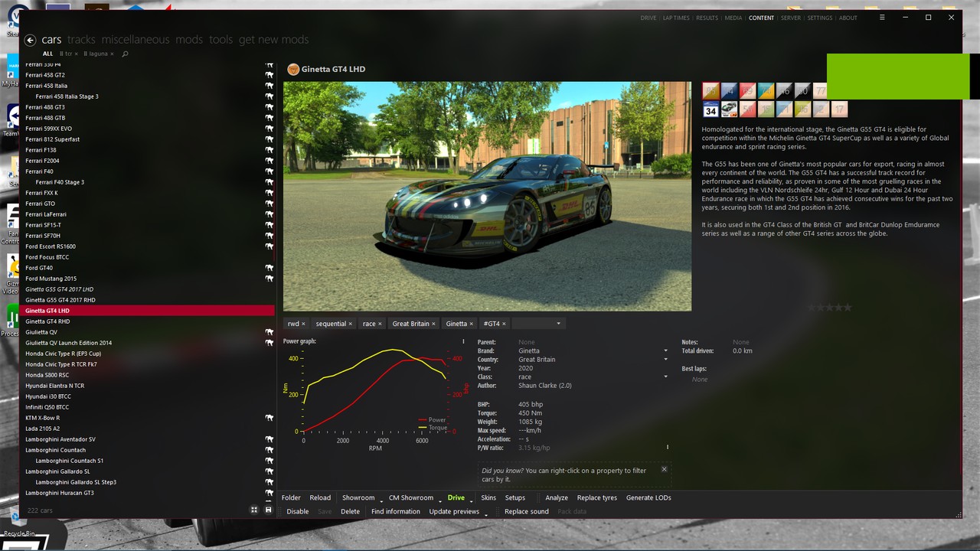Click the save disk icon beside 222 cars

click(268, 510)
